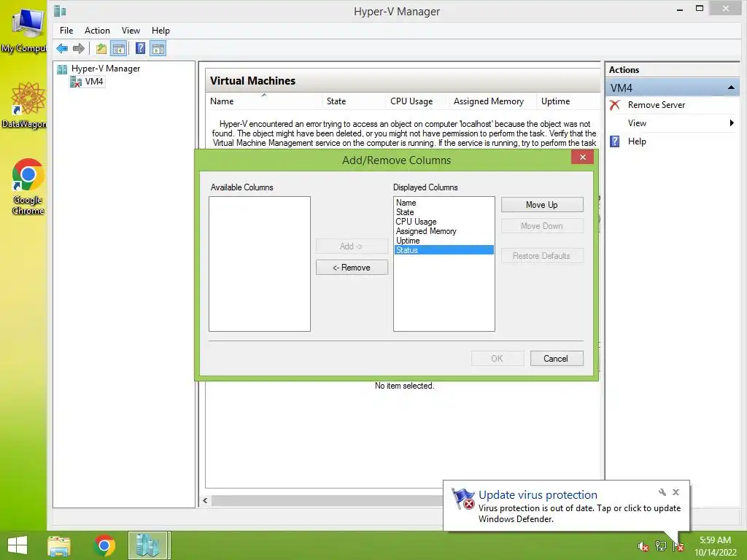Click the blue Help toolbar icon
Viewport: 747px width, 560px height.
[x=140, y=48]
